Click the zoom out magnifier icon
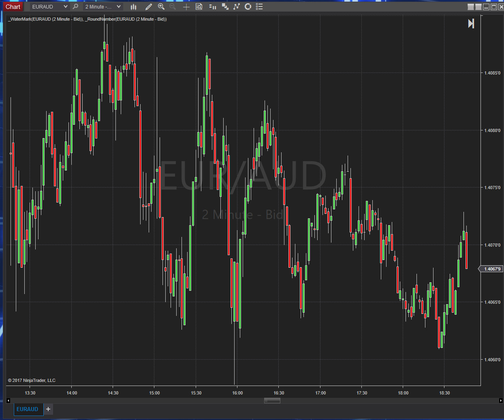Screen dimensions: 504x420 [x=173, y=6]
